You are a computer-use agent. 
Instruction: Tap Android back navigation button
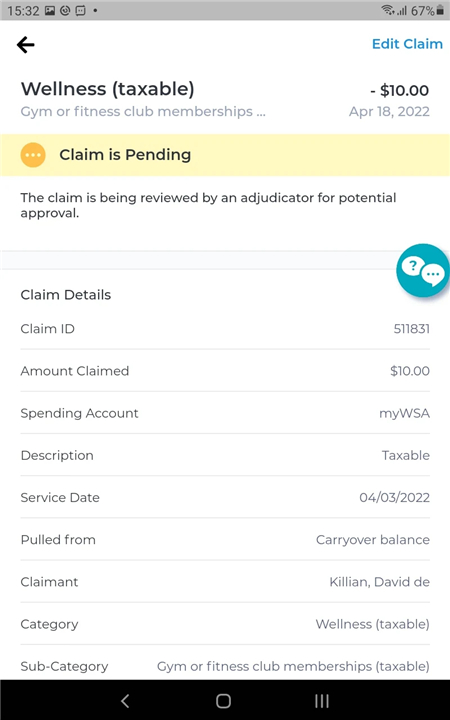(x=125, y=701)
